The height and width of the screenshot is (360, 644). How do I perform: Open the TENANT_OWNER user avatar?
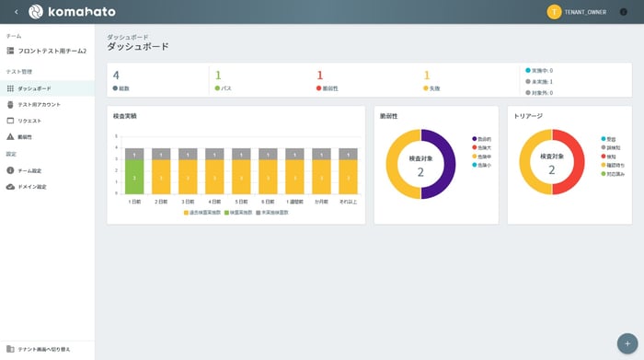click(554, 12)
